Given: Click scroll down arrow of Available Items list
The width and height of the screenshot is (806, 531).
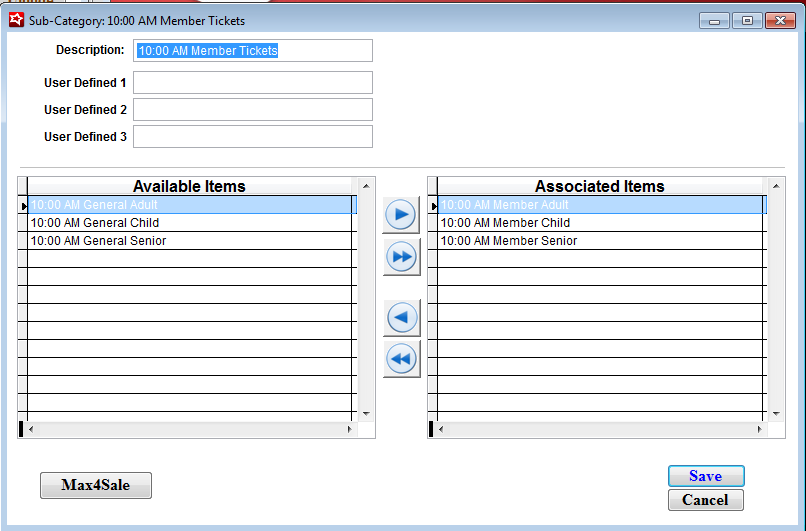Looking at the screenshot, I should click(x=366, y=414).
